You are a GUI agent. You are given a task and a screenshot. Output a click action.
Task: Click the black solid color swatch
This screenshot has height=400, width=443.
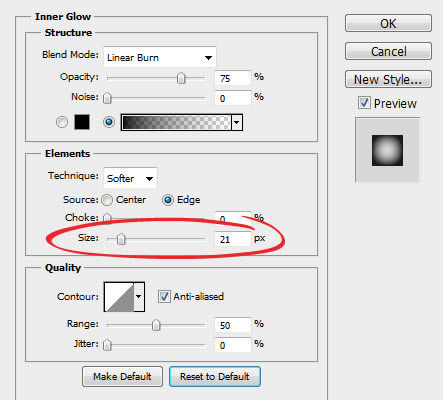pyautogui.click(x=82, y=122)
